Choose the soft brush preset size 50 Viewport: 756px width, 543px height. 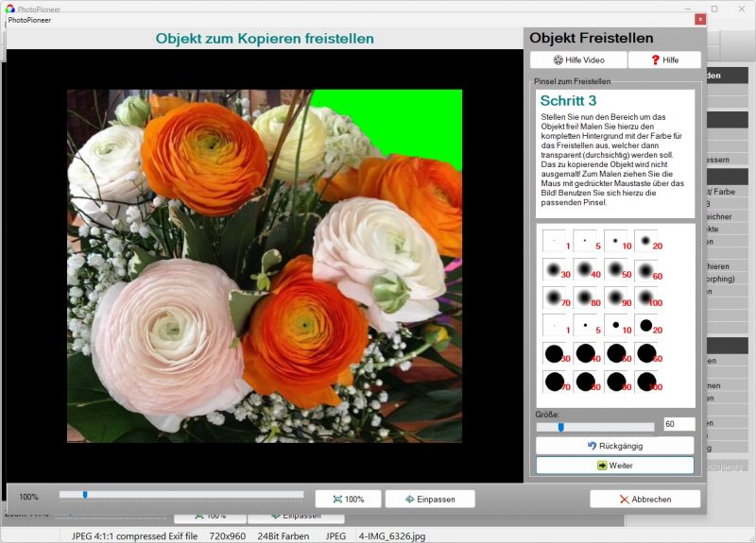(616, 269)
